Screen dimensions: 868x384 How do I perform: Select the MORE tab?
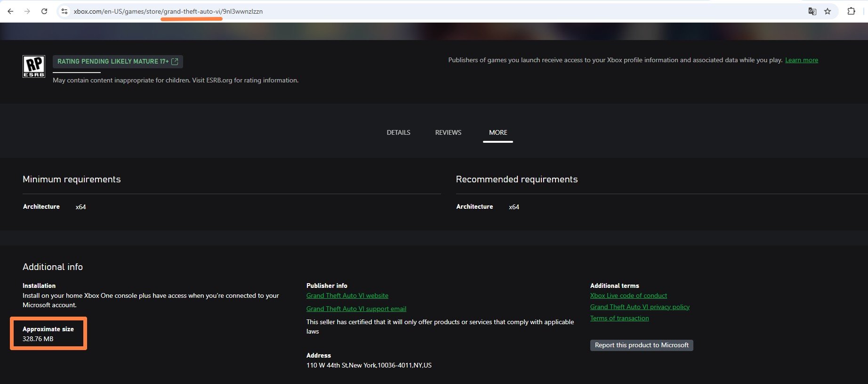[498, 132]
